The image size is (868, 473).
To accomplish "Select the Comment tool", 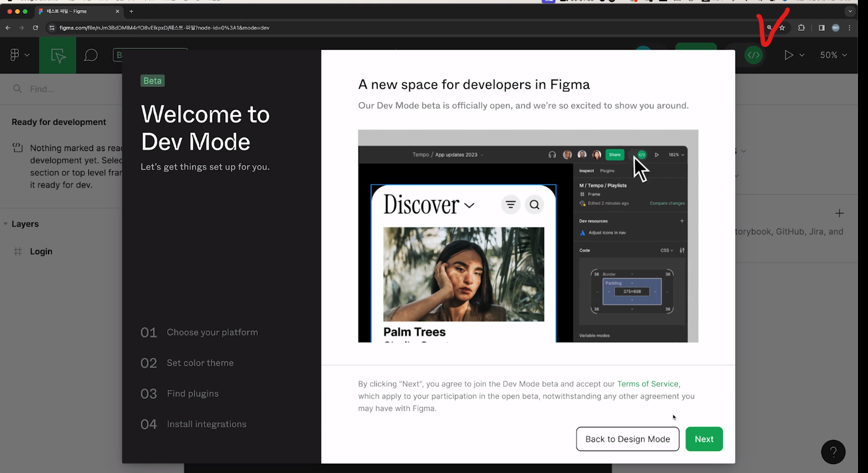I will coord(91,55).
